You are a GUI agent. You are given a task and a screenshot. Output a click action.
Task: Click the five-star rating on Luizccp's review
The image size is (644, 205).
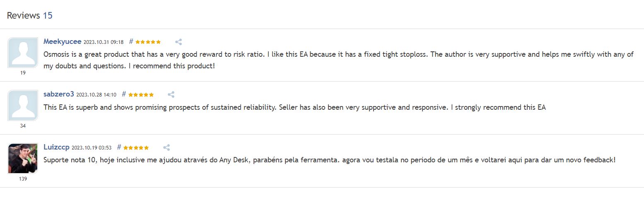click(x=136, y=147)
